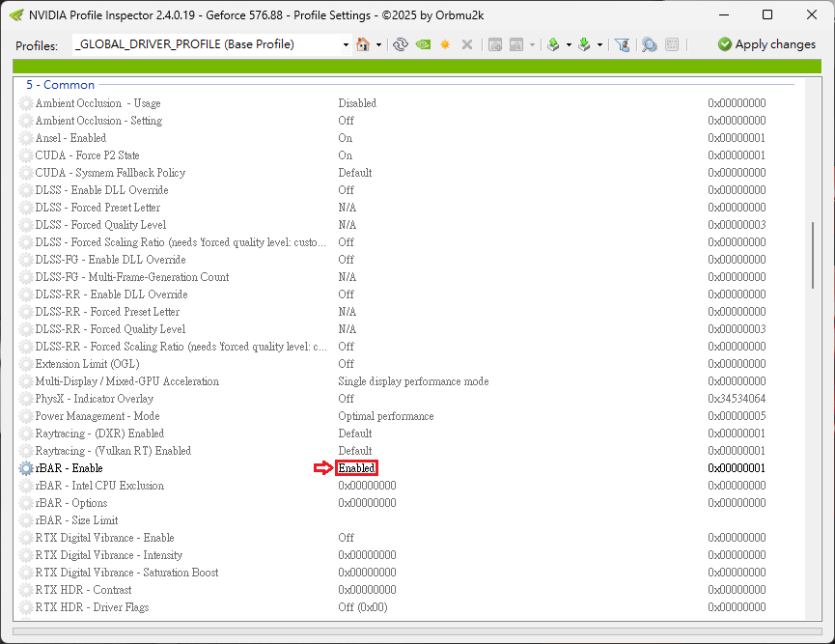Screen dimensions: 835x644
Task: Click gear icon beside Ansel - Enabled
Action: click(26, 138)
